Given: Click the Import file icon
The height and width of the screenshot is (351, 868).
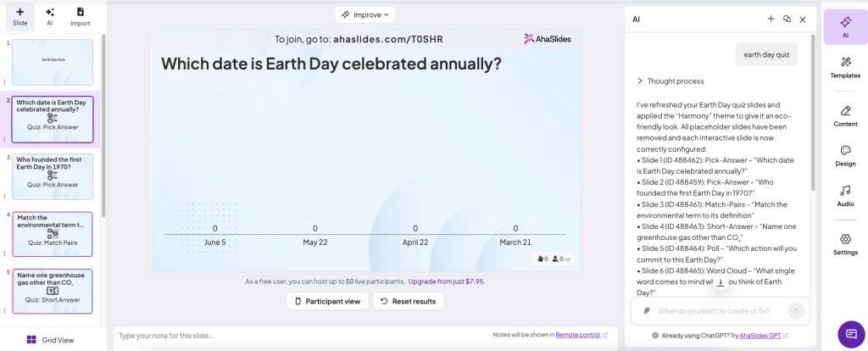Looking at the screenshot, I should [81, 17].
